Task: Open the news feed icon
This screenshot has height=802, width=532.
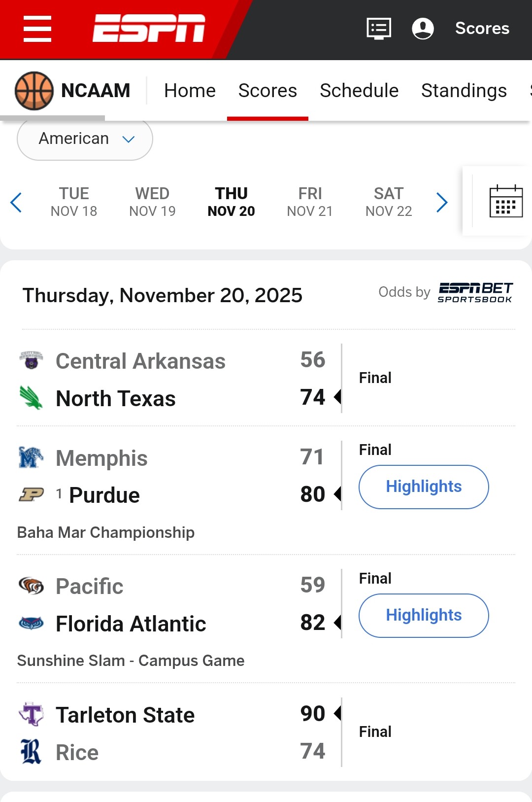Action: tap(379, 29)
